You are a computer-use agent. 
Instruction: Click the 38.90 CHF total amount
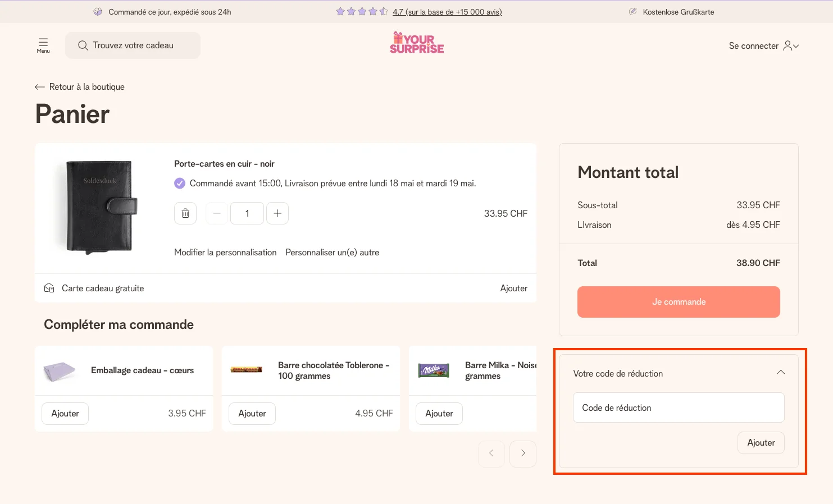click(x=758, y=263)
